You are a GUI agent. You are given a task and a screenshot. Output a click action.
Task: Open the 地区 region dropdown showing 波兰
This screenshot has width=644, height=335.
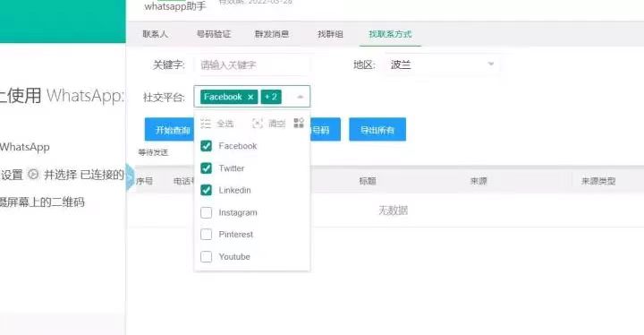coord(443,64)
